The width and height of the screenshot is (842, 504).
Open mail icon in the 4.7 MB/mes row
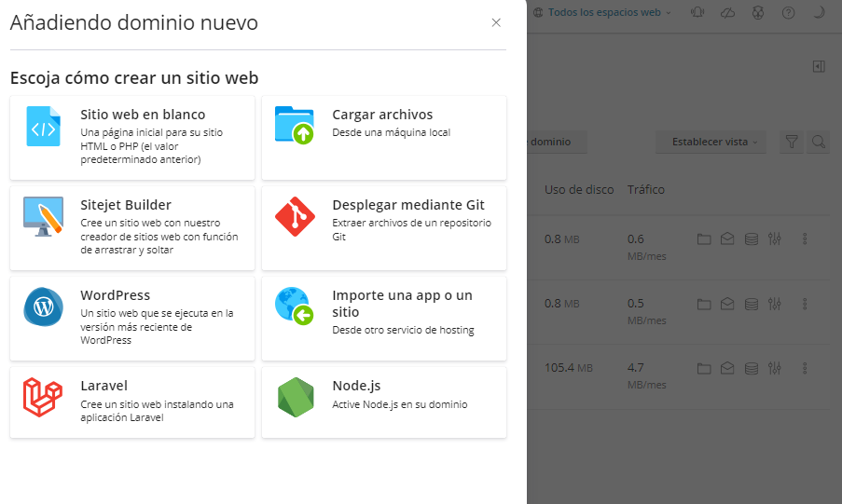(727, 368)
